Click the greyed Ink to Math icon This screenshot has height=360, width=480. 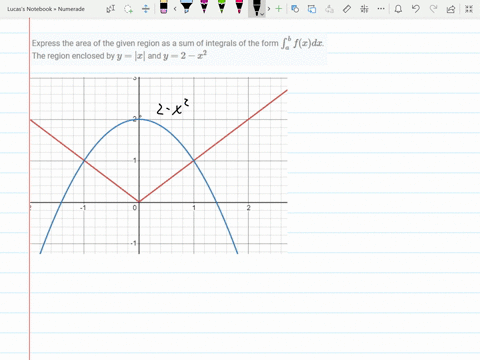pos(329,9)
